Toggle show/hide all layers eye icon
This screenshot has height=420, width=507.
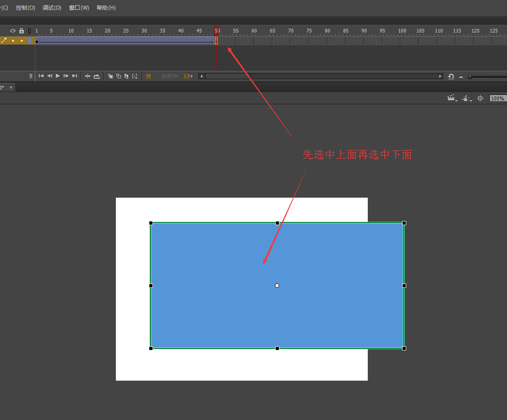pos(13,31)
